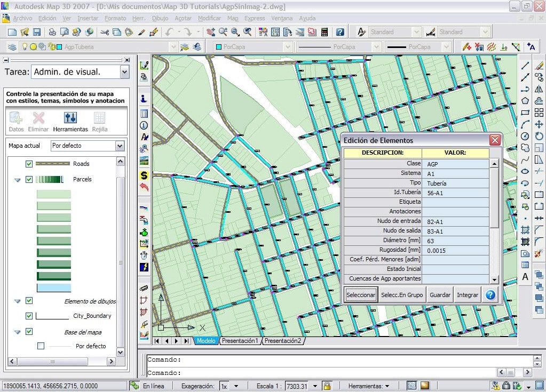The image size is (546, 392).
Task: Open the Tarea dropdown list
Action: (124, 71)
